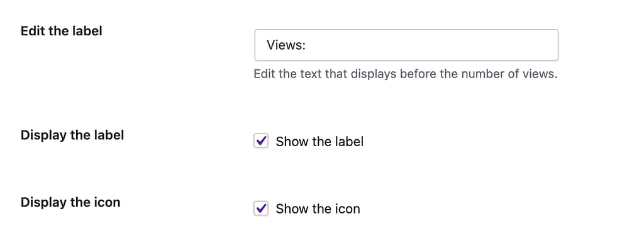Place cursor in the view label textbox
The height and width of the screenshot is (252, 644).
tap(406, 45)
